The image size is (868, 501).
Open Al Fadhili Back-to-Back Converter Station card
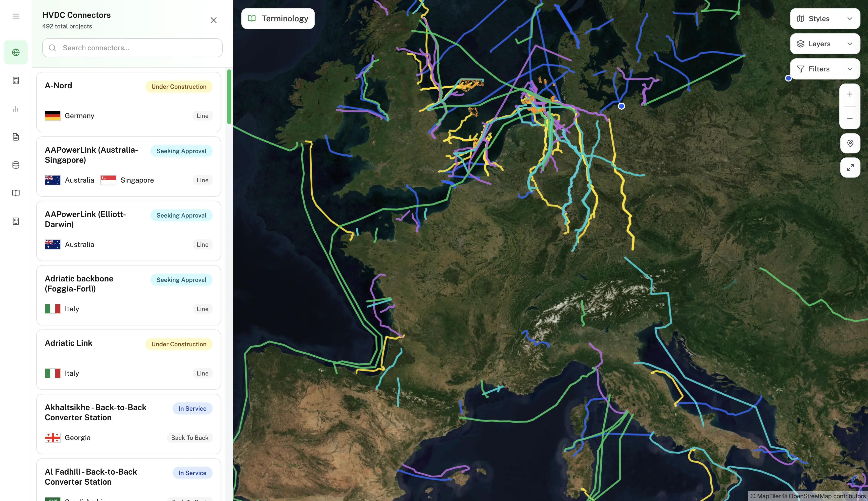point(129,480)
